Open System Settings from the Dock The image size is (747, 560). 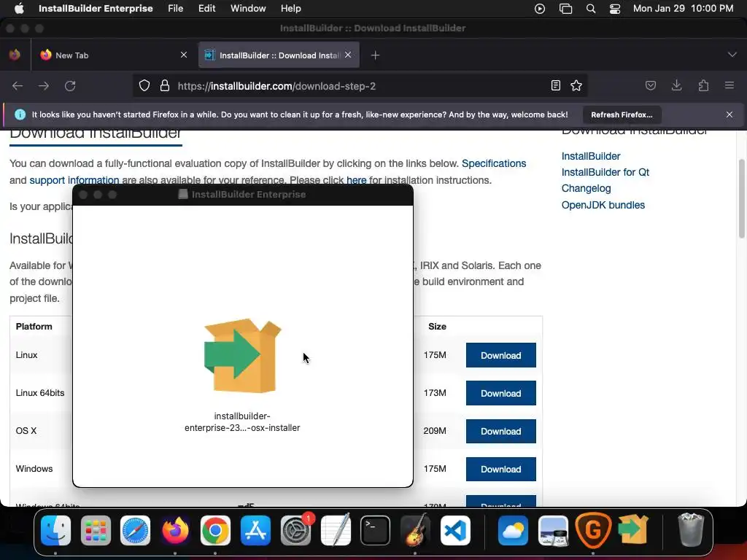pyautogui.click(x=296, y=531)
